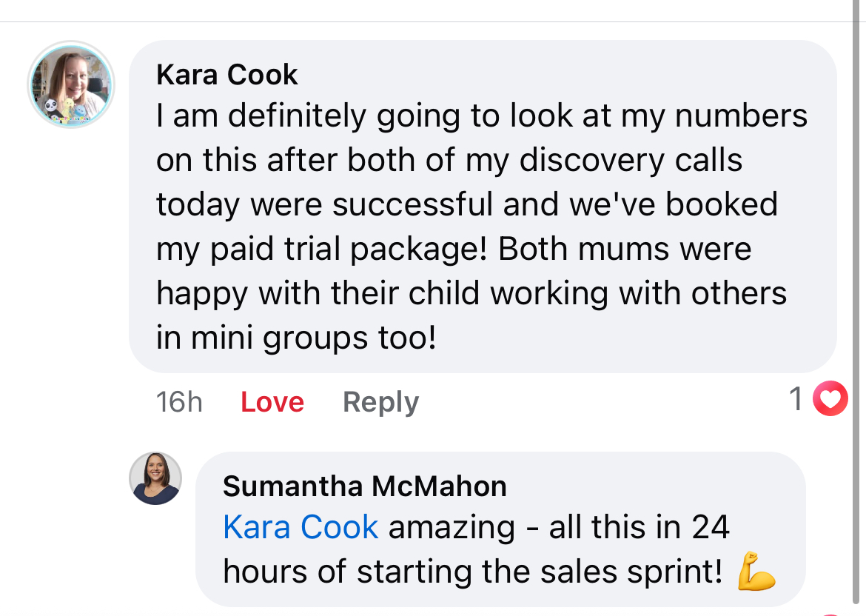Screen dimensions: 866x616
Task: Click the "mini groups too!" closing line
Action: click(x=296, y=338)
